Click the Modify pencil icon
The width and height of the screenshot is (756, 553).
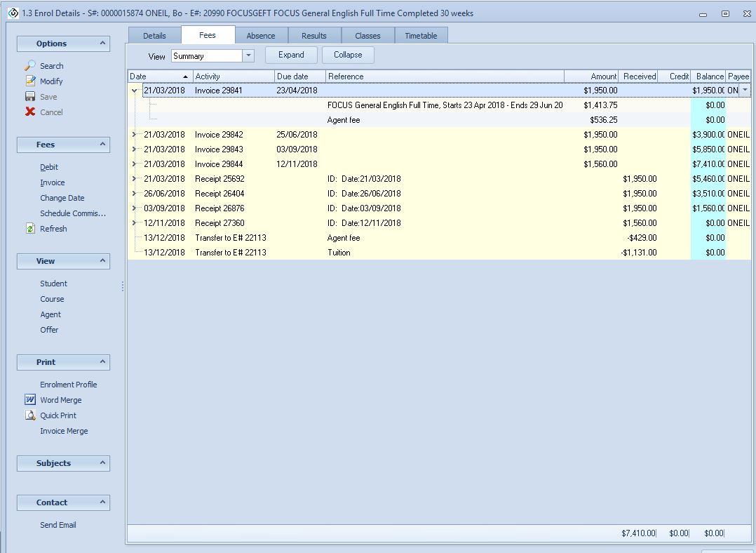pos(30,81)
